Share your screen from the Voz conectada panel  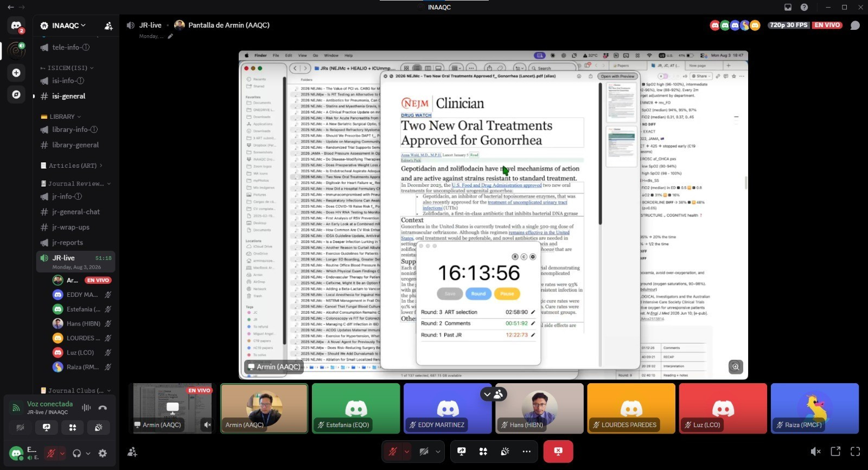point(47,428)
